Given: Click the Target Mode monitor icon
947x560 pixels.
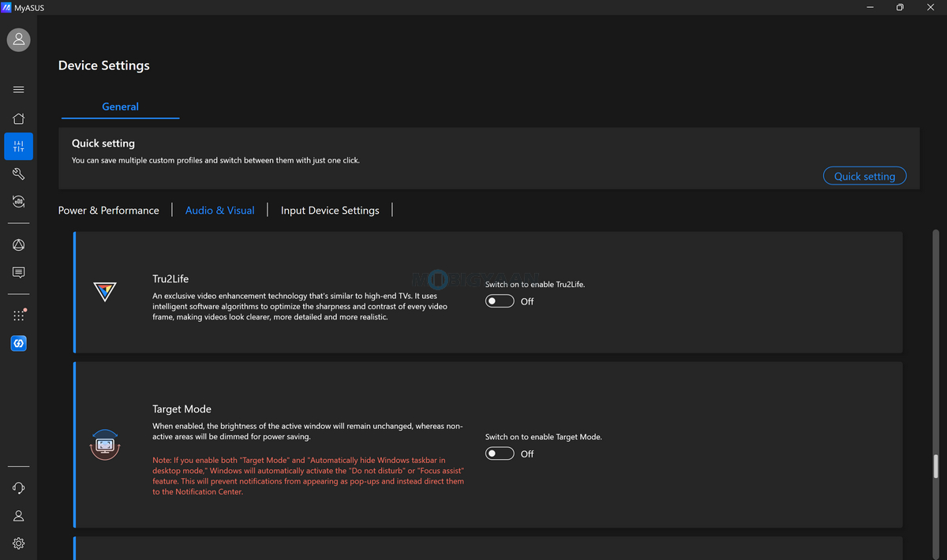Looking at the screenshot, I should tap(105, 446).
